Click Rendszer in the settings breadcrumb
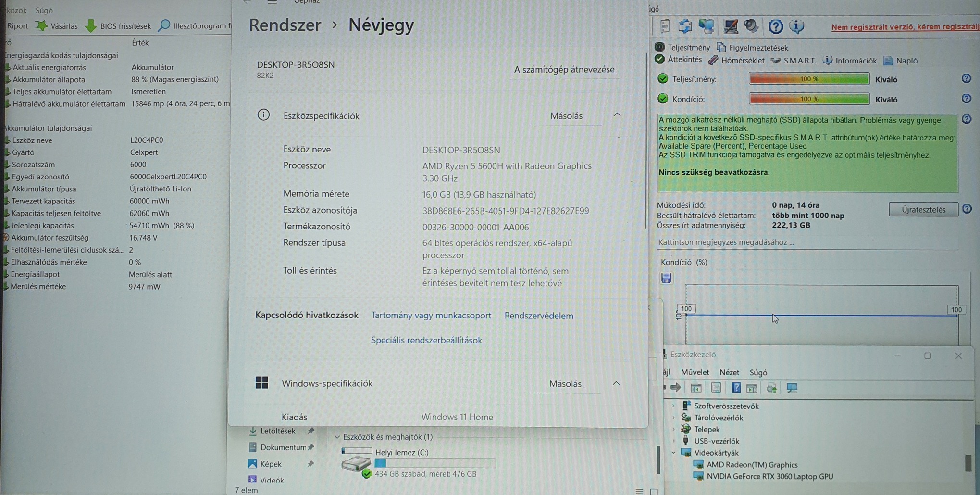 coord(285,25)
